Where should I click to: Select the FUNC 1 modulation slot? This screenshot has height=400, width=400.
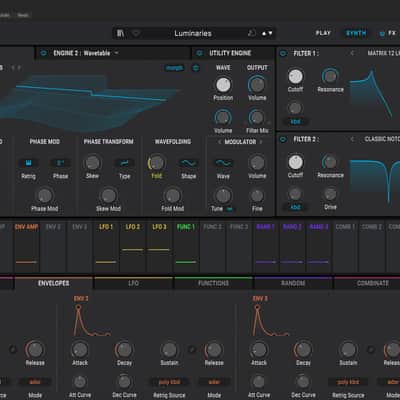point(186,246)
